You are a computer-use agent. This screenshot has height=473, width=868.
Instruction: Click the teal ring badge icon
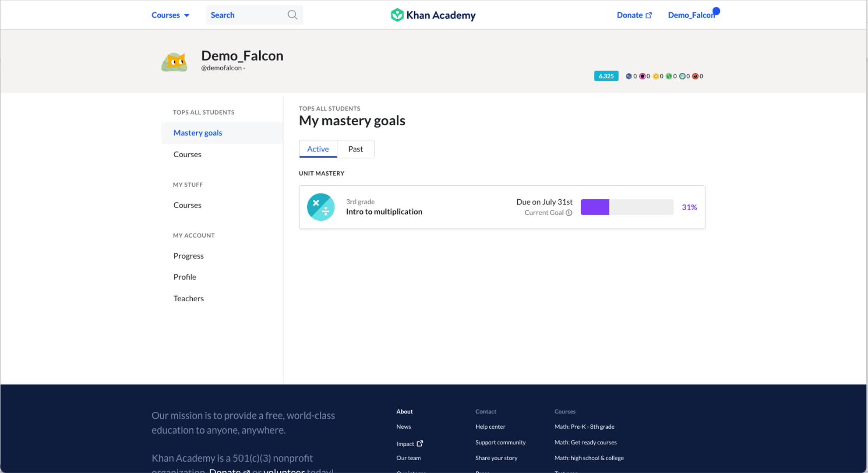tap(682, 76)
